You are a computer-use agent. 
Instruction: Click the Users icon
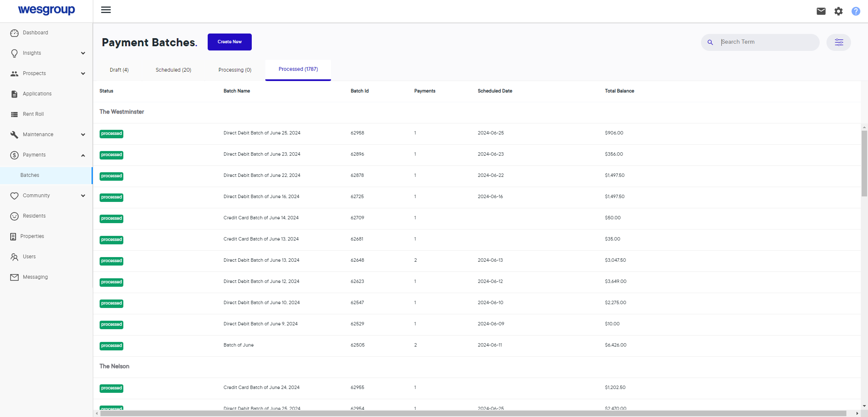14,257
